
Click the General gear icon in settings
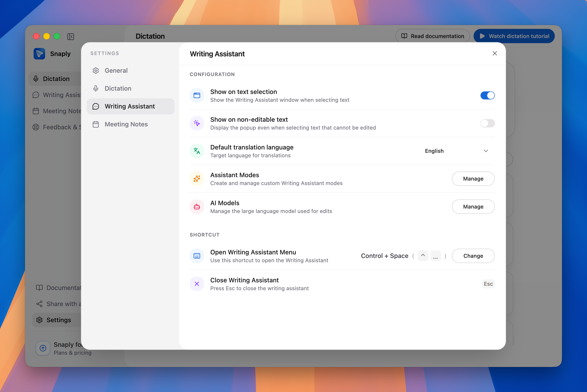pos(96,70)
